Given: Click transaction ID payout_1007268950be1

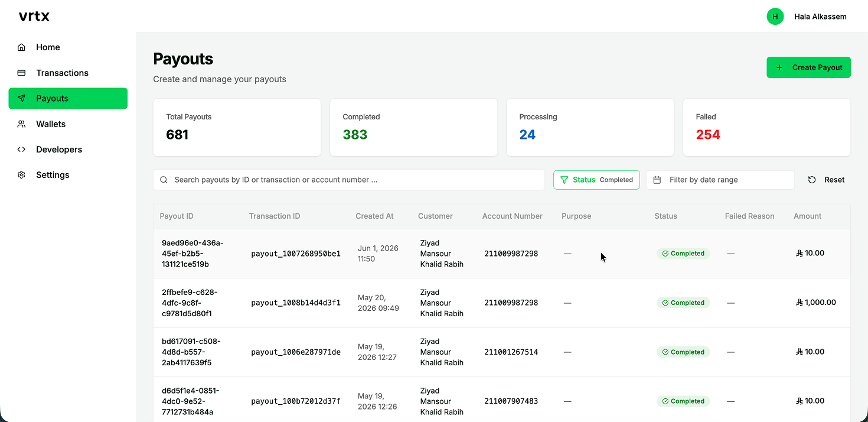Looking at the screenshot, I should click(x=296, y=254).
